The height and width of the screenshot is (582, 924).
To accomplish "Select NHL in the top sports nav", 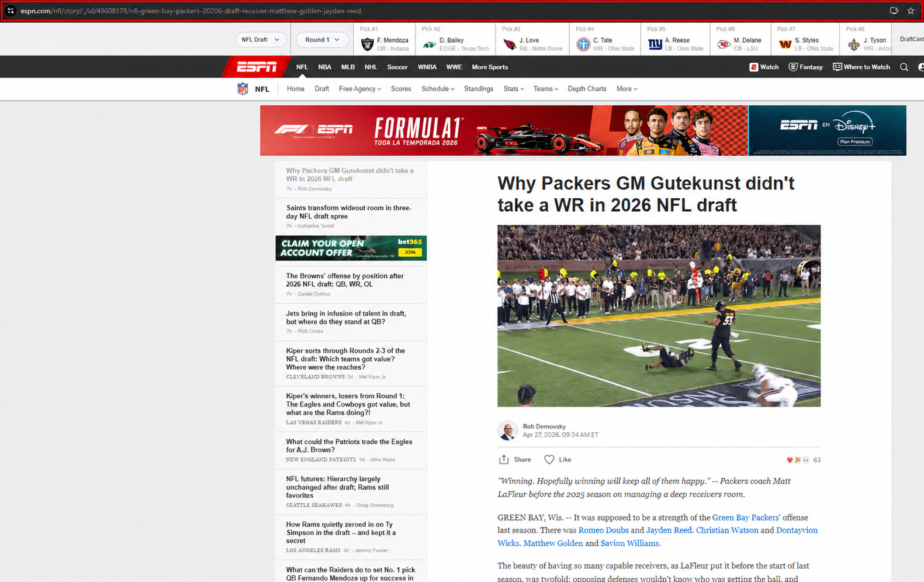I will (x=371, y=67).
